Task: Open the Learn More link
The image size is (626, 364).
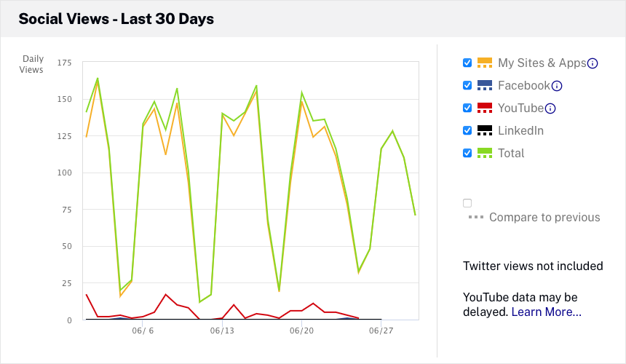Action: (546, 312)
